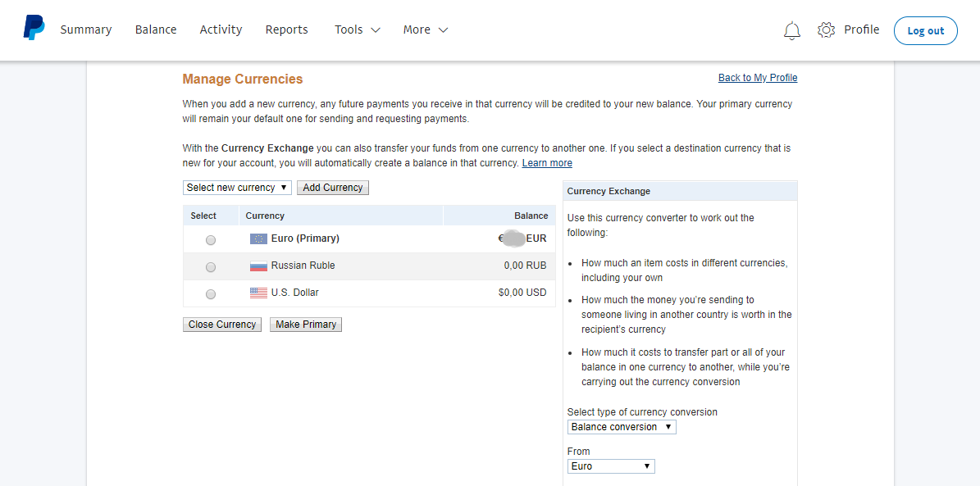The image size is (980, 486).
Task: Click the Russian flag icon
Action: point(259,266)
